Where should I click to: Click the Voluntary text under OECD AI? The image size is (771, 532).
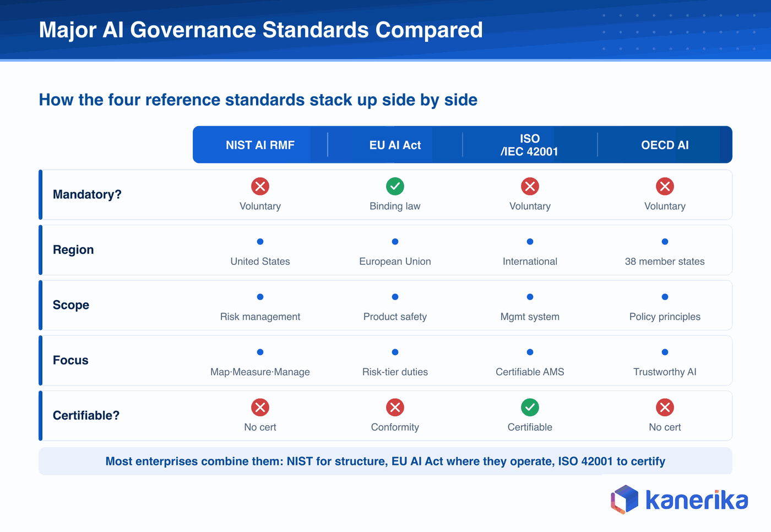(x=665, y=206)
